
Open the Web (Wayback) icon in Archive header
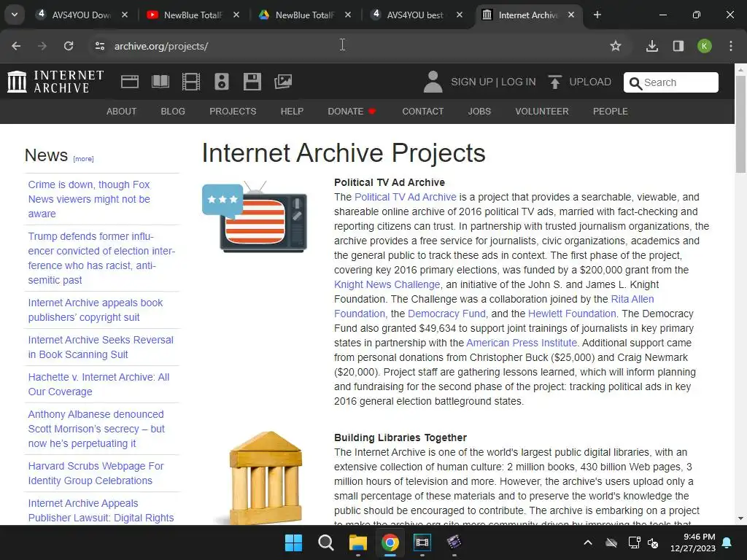point(130,82)
